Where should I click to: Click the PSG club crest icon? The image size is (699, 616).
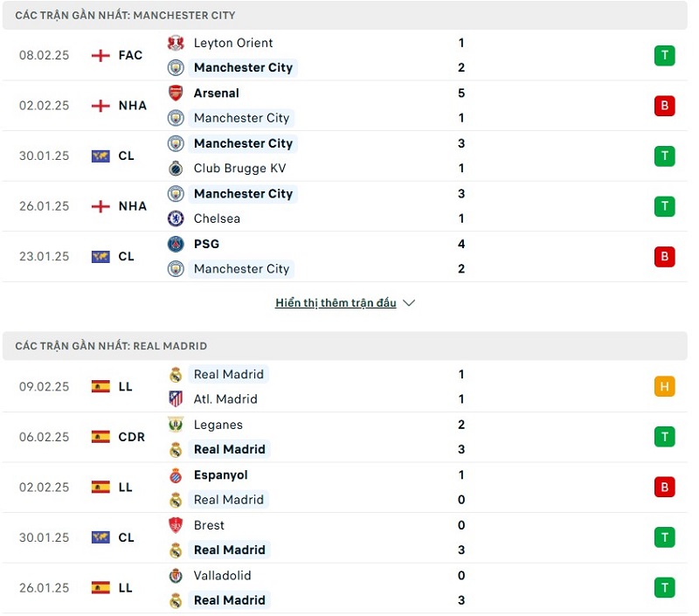(176, 244)
